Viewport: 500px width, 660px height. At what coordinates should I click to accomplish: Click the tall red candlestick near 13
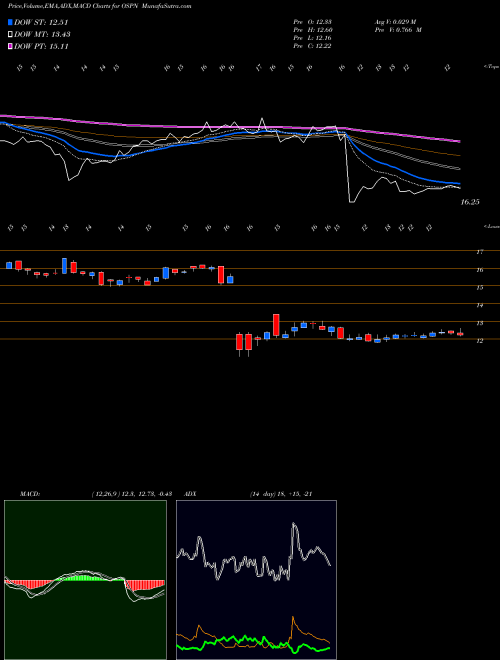point(276,325)
